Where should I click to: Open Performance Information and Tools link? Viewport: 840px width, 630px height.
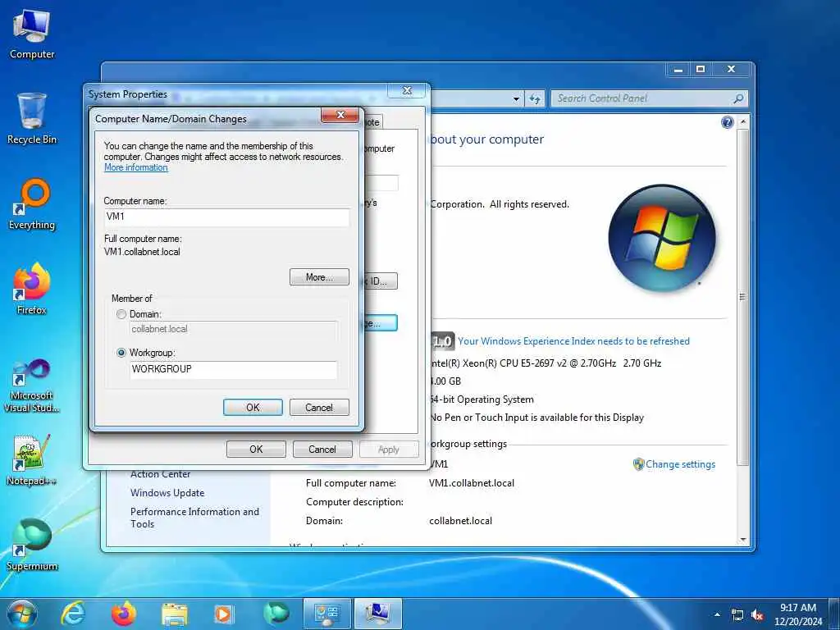tap(194, 518)
